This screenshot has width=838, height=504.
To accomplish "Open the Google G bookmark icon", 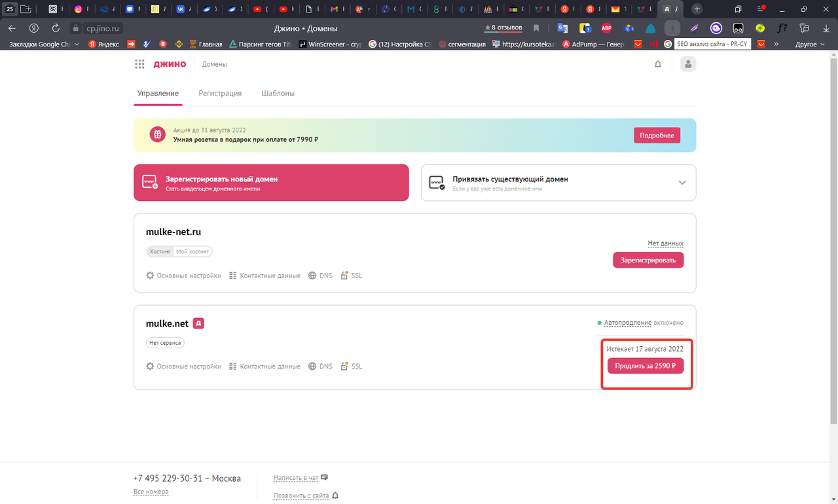I will [668, 45].
